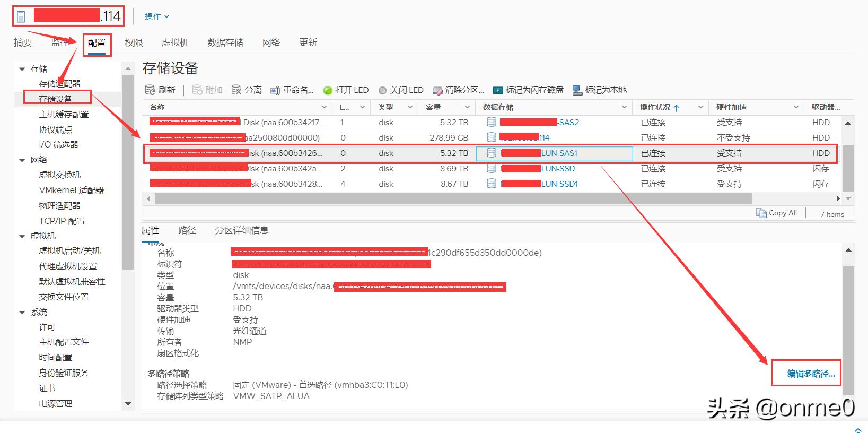Open the 操作 actions dropdown
The height and width of the screenshot is (433, 868).
[x=157, y=16]
